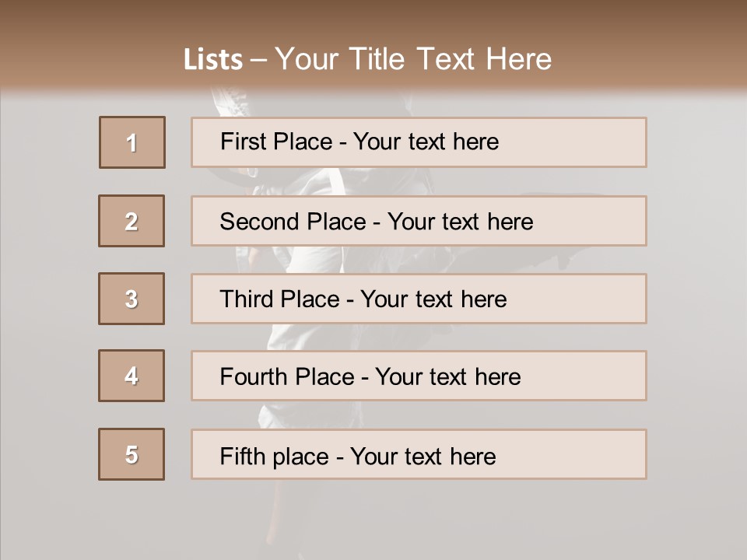
Task: Select the number 1 box
Action: tap(132, 142)
